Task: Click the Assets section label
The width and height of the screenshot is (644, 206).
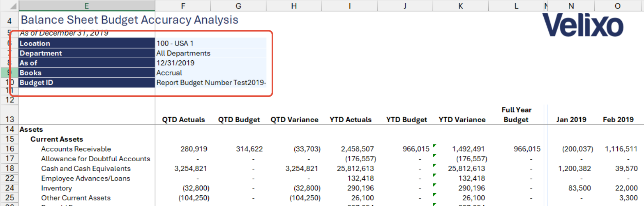Action: coord(31,129)
